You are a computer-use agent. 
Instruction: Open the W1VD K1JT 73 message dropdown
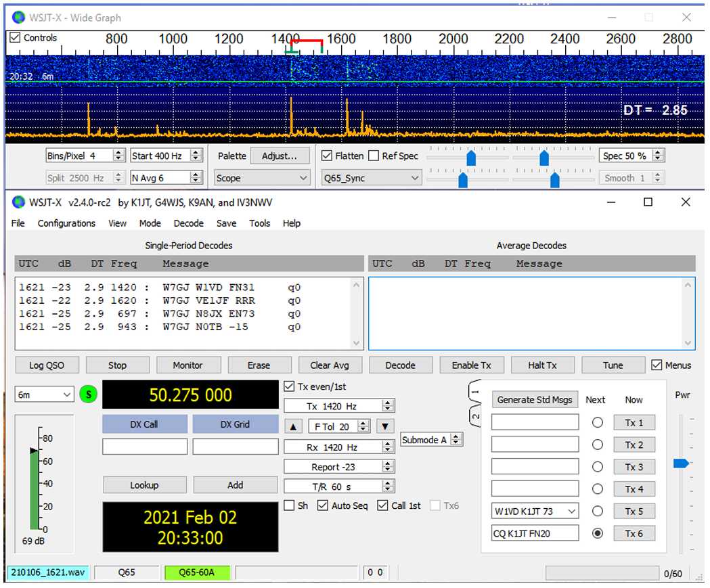pyautogui.click(x=535, y=512)
